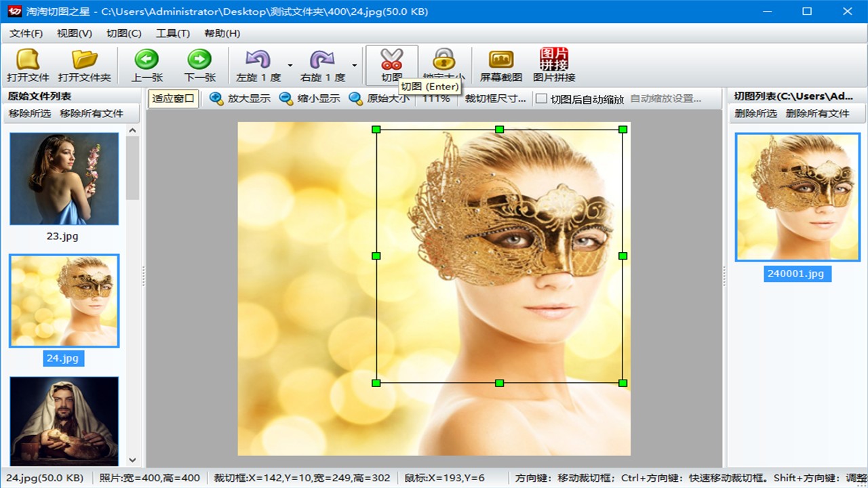Toggle the lock size padlock

[x=443, y=60]
